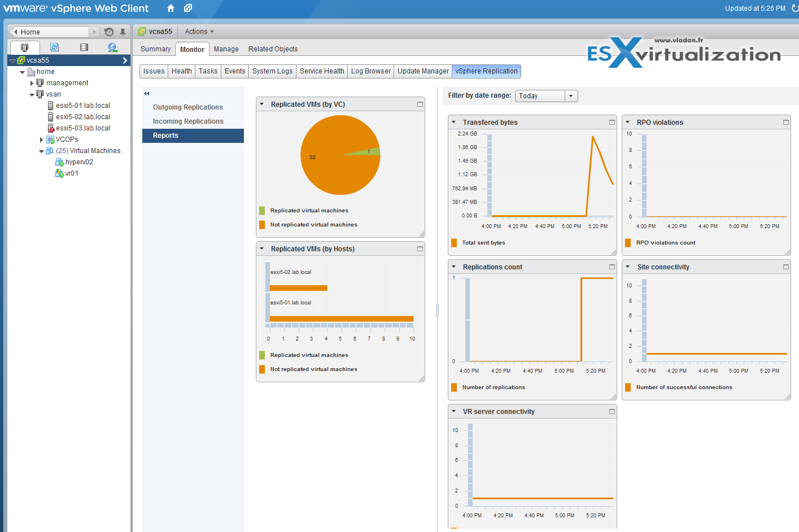This screenshot has width=799, height=532.
Task: Switch to Storage inventory tab icon
Action: pyautogui.click(x=84, y=47)
